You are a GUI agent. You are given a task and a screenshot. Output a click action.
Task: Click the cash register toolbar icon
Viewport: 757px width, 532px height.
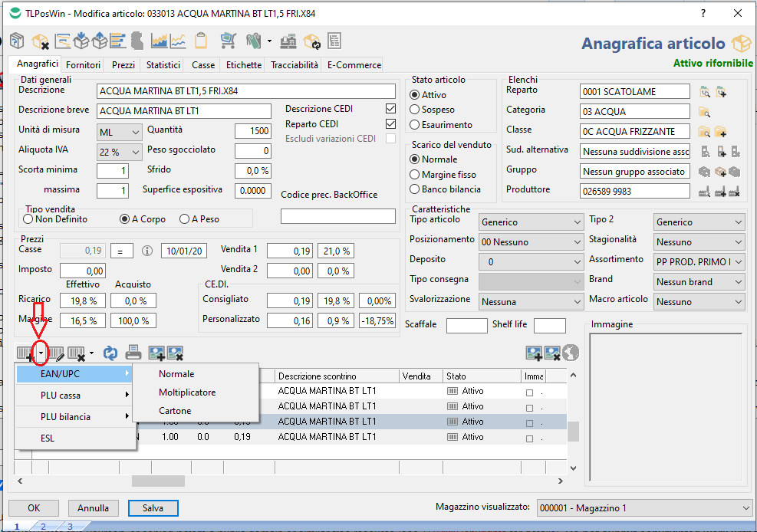pos(288,41)
